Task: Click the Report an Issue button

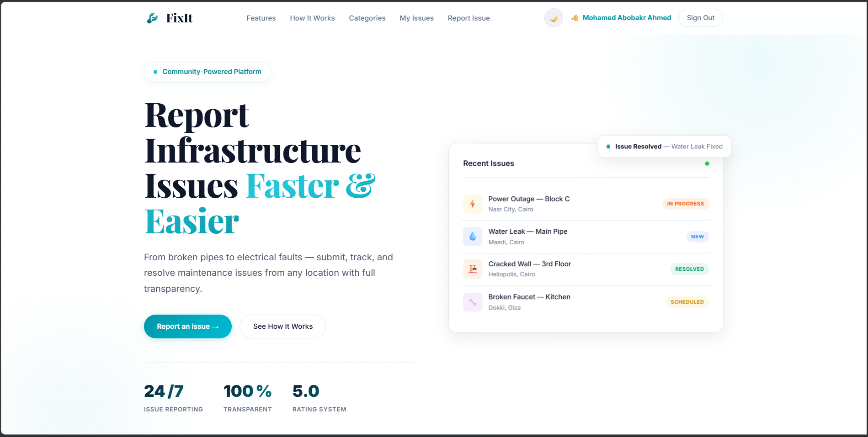Action: click(188, 326)
